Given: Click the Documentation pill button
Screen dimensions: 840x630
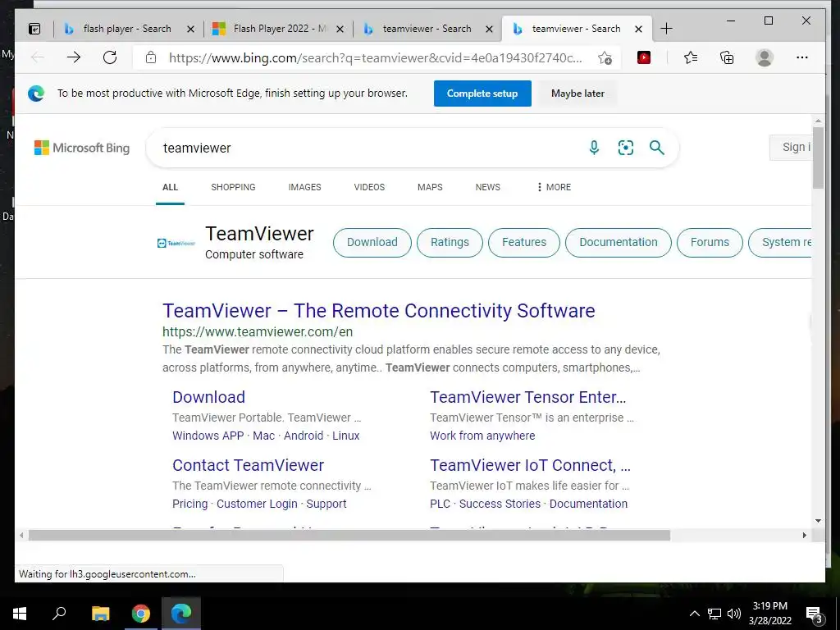Looking at the screenshot, I should coord(619,242).
